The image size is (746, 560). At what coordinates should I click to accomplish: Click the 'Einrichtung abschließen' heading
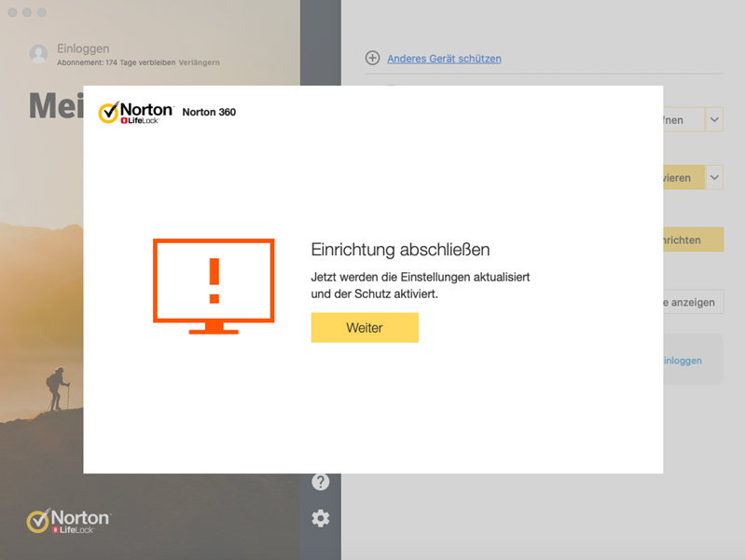[x=400, y=250]
